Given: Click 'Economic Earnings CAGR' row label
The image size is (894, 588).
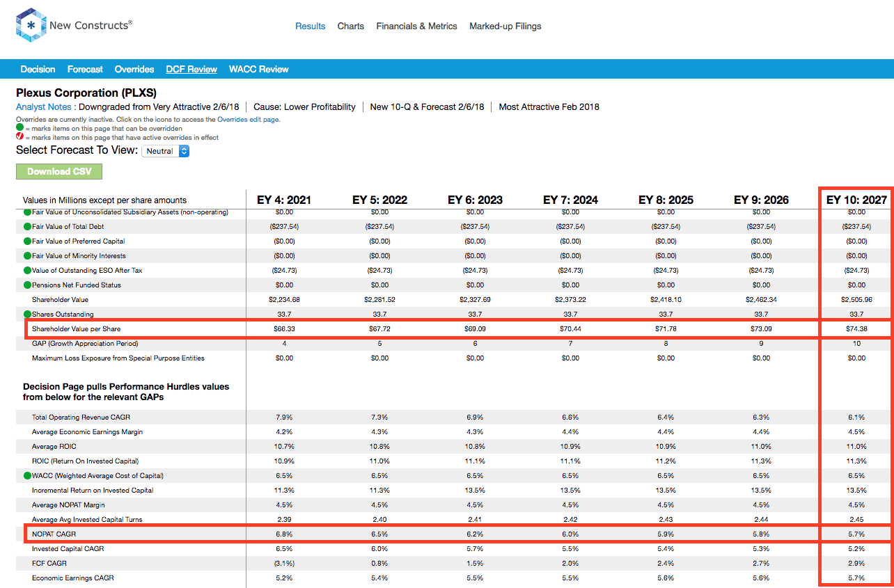Looking at the screenshot, I should (x=72, y=578).
